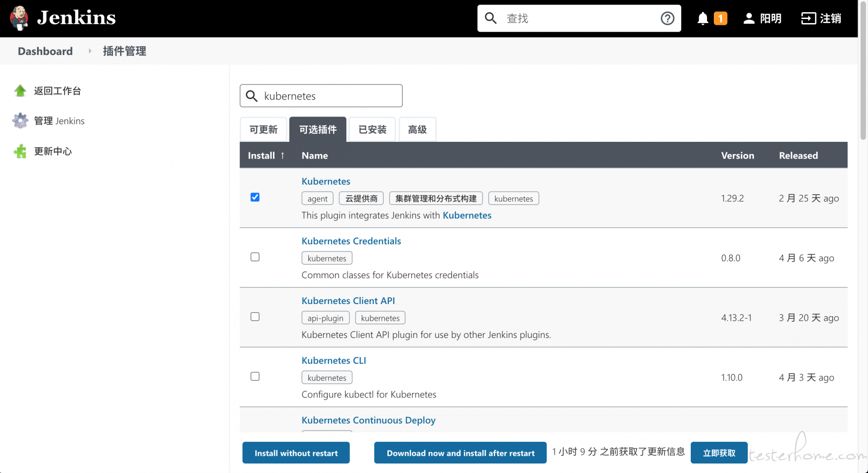Screen dimensions: 868x473
Task: Click the api-plugin label tag
Action: (325, 318)
